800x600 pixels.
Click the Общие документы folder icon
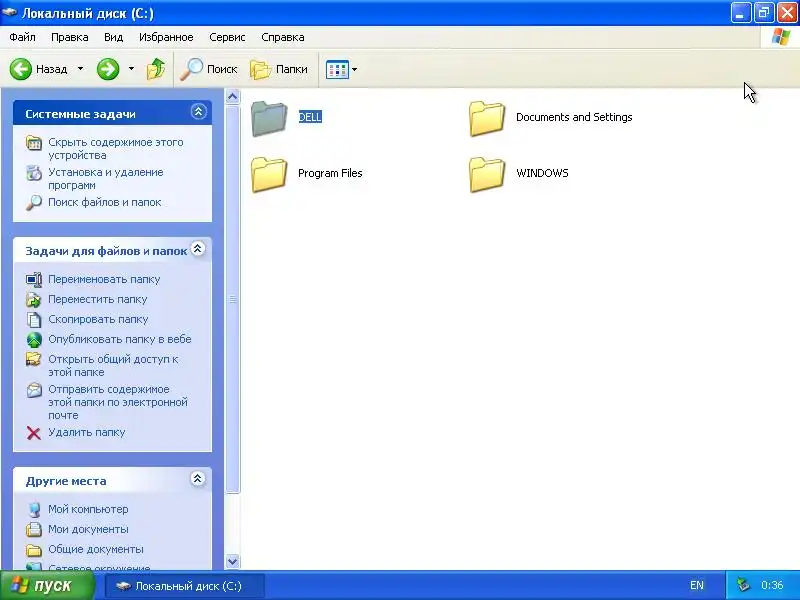(34, 549)
